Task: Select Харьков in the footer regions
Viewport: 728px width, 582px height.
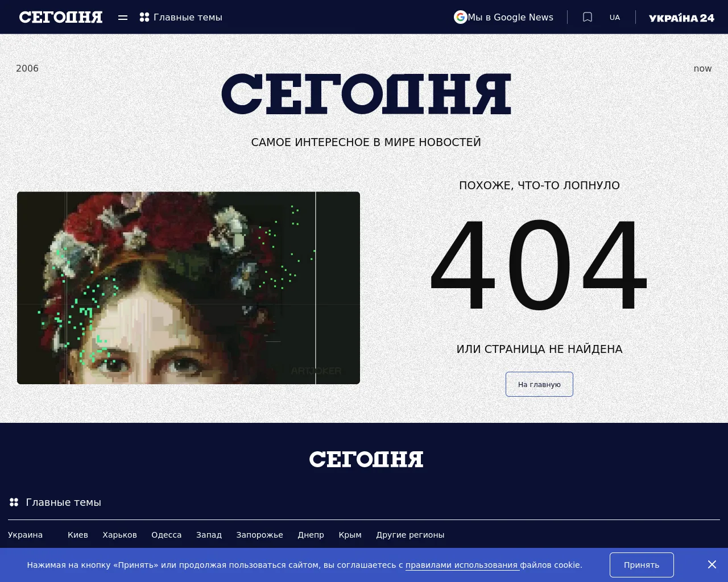Action: [x=120, y=535]
